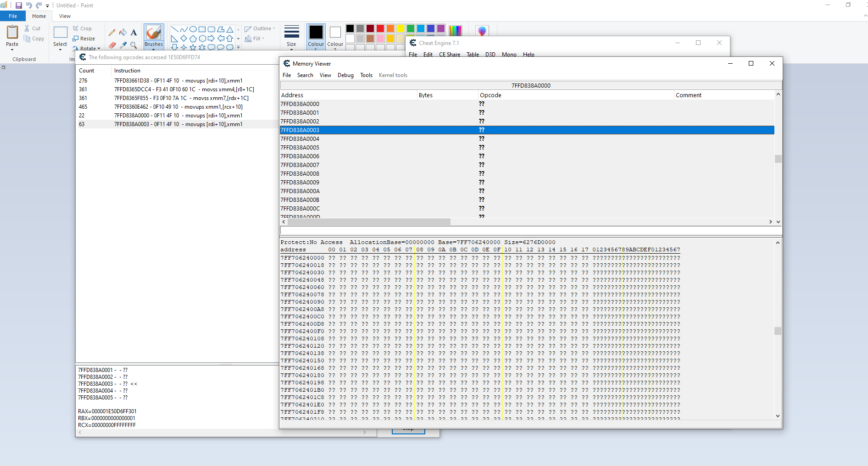Image resolution: width=868 pixels, height=466 pixels.
Task: Activate the Colour picker eyedropper tool
Action: (x=123, y=45)
